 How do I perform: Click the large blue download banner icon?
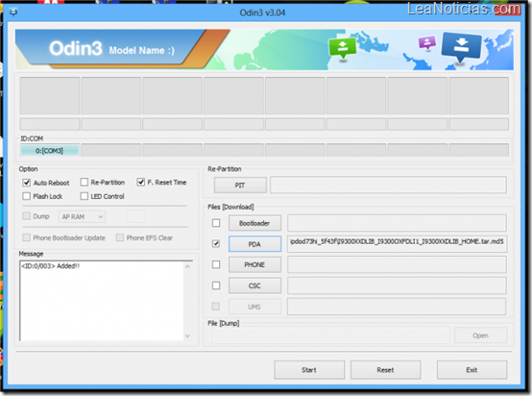pyautogui.click(x=461, y=46)
